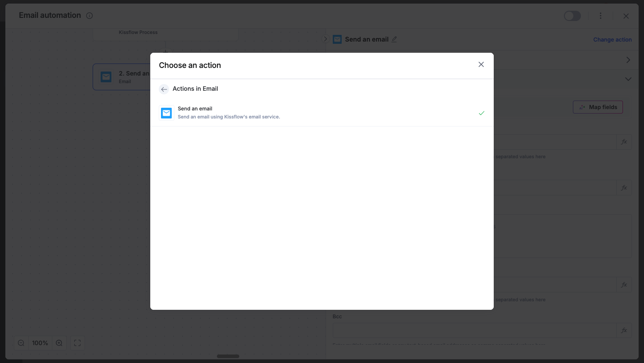Click the horizontal scrollbar at bottom of canvas
The width and height of the screenshot is (644, 363).
pos(228,356)
